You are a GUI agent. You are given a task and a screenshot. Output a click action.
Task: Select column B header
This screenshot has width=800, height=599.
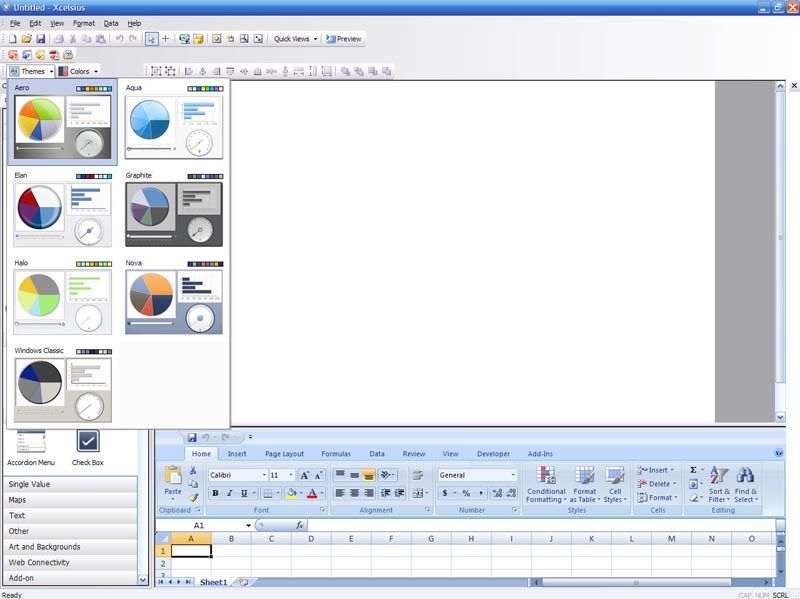point(231,538)
